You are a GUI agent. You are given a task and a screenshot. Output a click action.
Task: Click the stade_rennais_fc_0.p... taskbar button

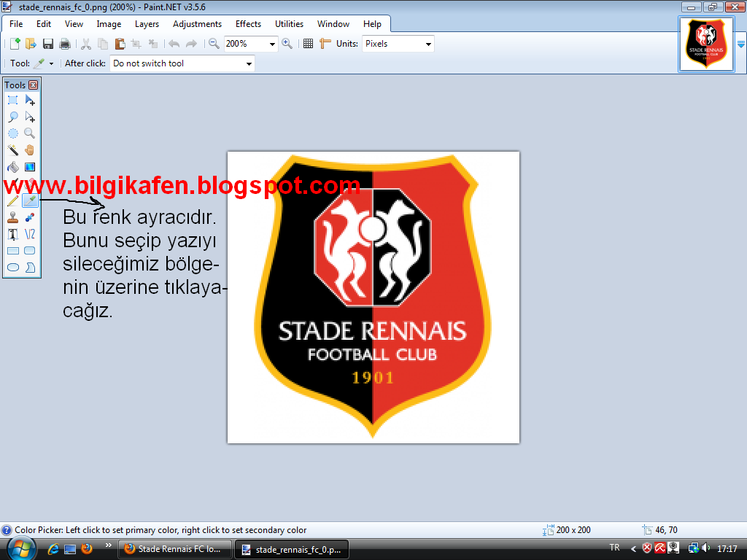292,550
